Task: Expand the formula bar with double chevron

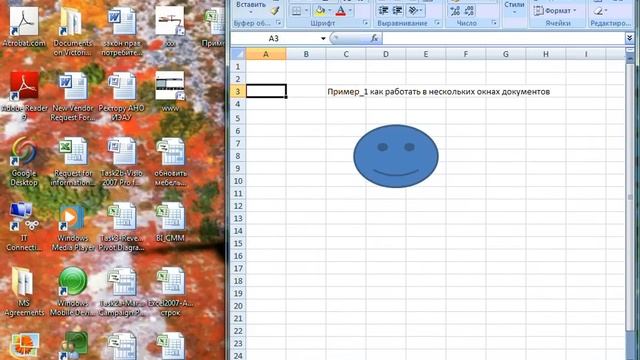Action: (630, 38)
